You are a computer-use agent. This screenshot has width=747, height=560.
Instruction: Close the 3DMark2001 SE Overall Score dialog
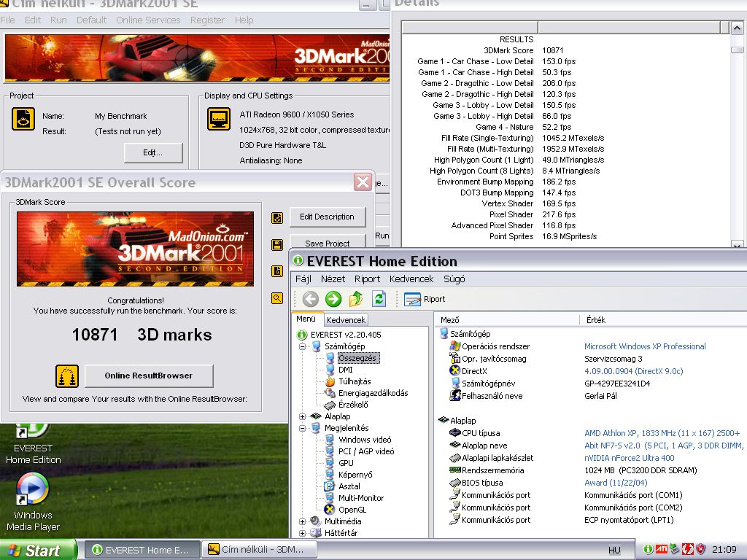tap(363, 182)
